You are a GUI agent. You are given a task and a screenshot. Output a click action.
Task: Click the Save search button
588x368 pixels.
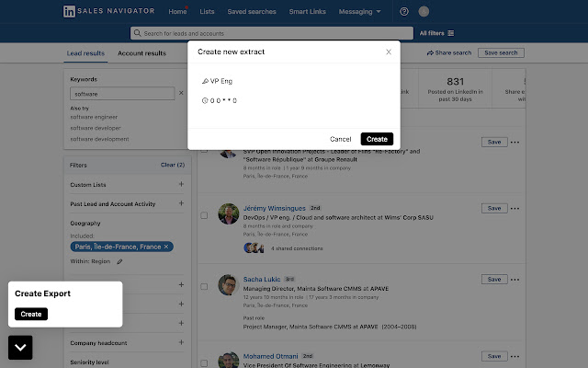(x=501, y=53)
